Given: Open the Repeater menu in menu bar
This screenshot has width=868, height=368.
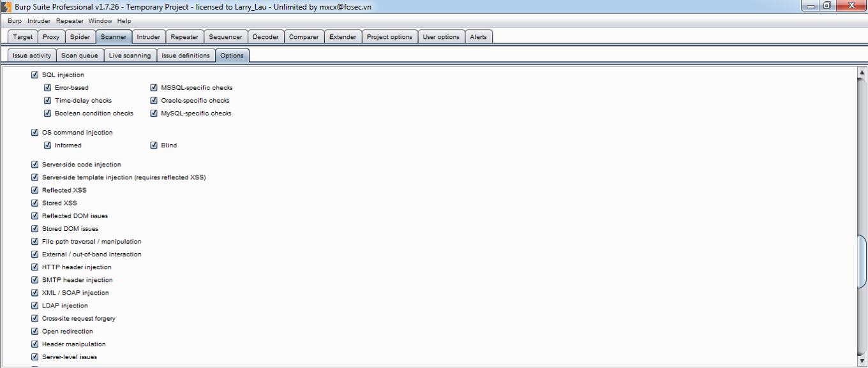Looking at the screenshot, I should point(70,21).
